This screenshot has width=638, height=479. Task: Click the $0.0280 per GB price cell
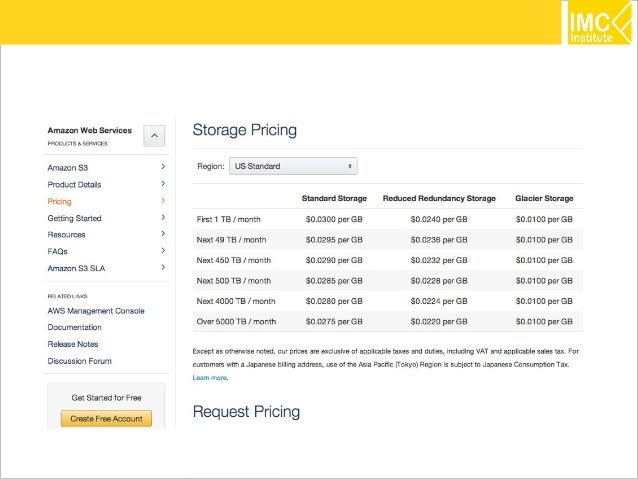[334, 301]
